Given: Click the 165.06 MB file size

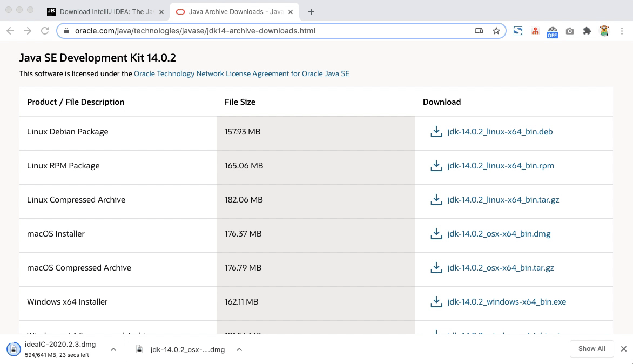Looking at the screenshot, I should coord(244,165).
